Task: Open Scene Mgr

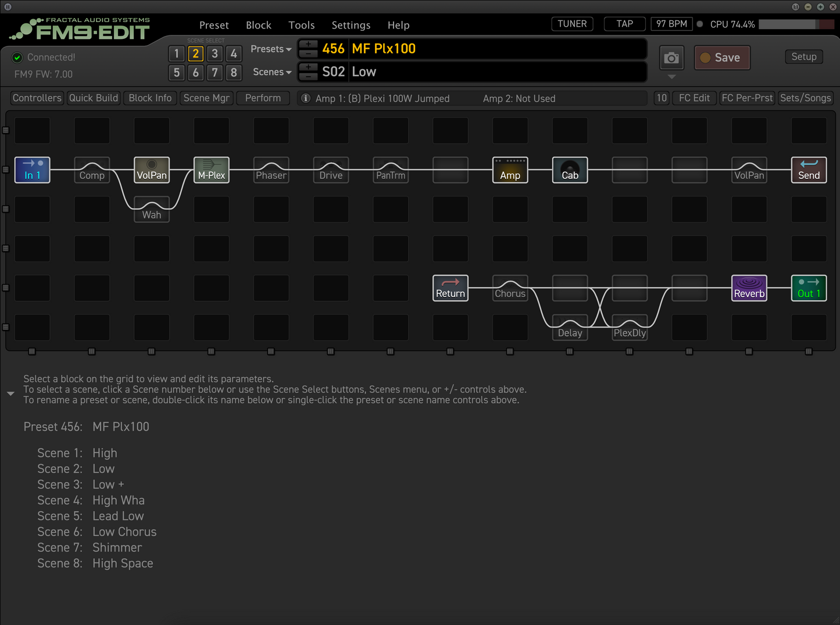Action: [x=206, y=98]
